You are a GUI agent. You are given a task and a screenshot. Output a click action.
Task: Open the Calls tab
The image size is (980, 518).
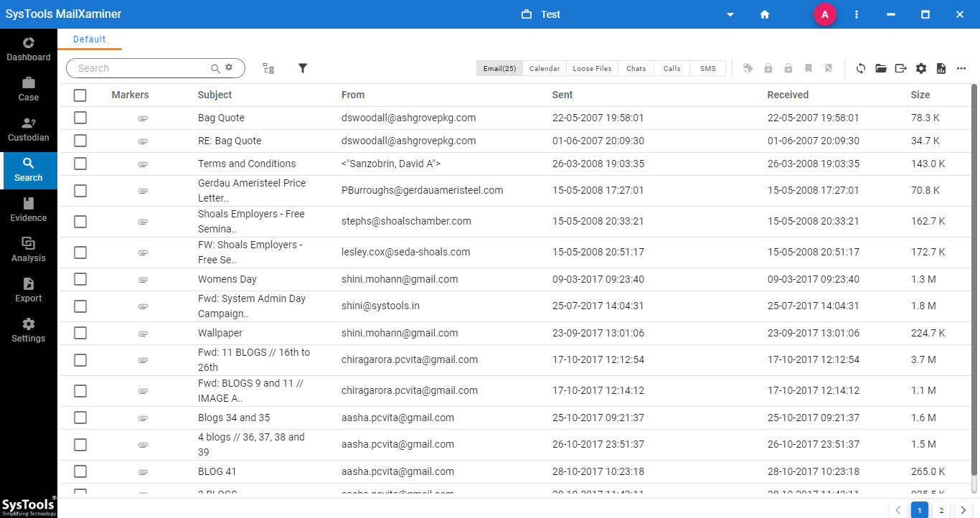[x=672, y=68]
